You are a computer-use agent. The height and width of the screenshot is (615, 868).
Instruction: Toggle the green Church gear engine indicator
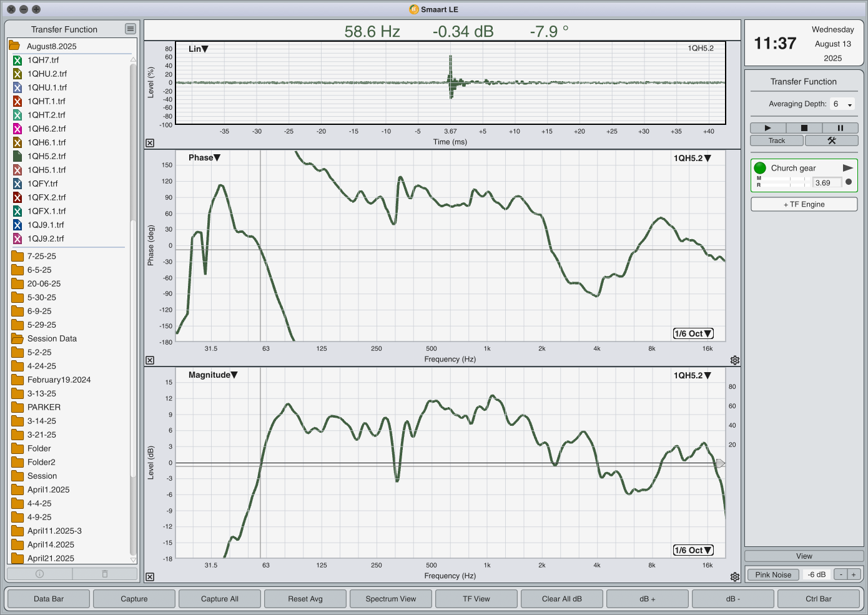point(760,168)
